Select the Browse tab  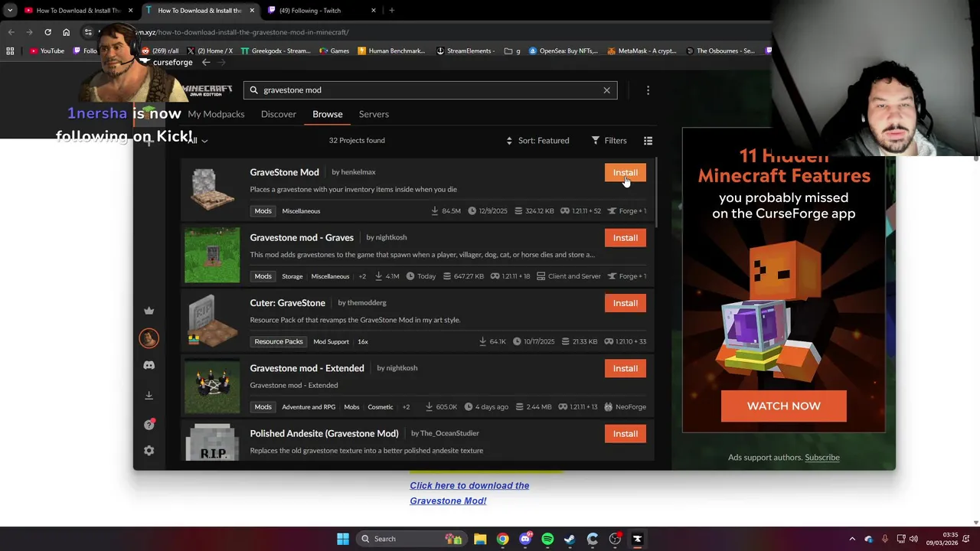tap(328, 114)
